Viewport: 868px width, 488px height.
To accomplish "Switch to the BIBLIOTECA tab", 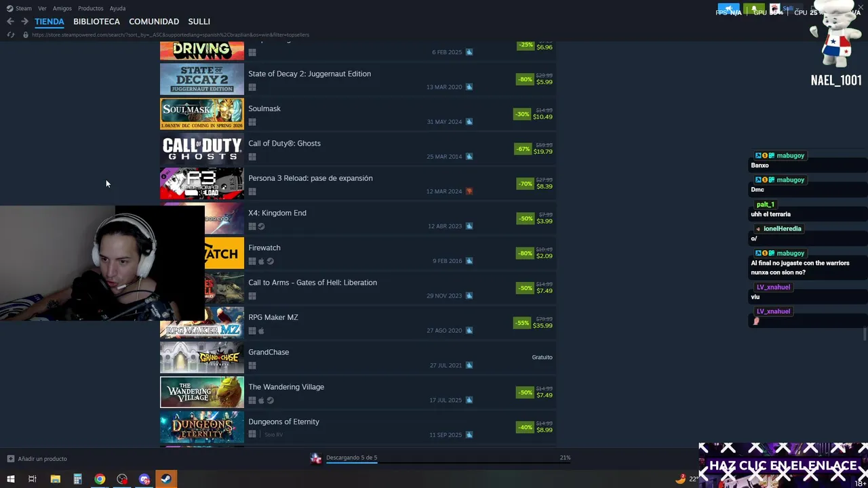I will pos(96,22).
